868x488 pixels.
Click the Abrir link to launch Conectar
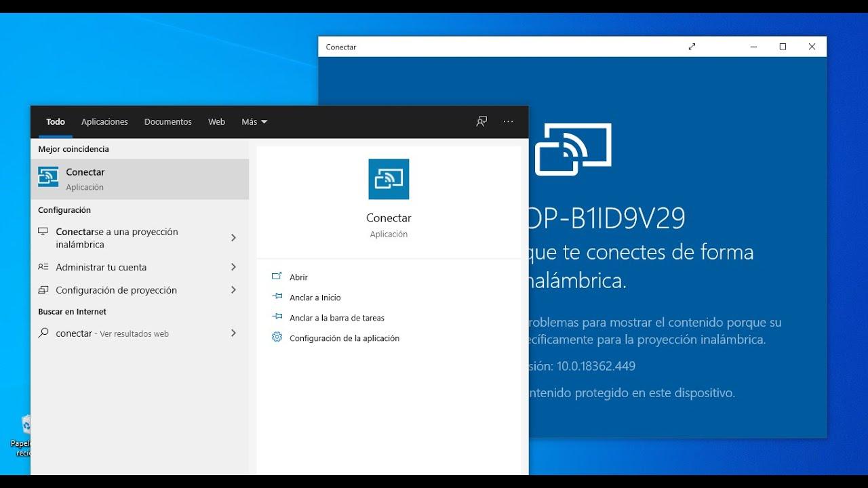pyautogui.click(x=297, y=277)
